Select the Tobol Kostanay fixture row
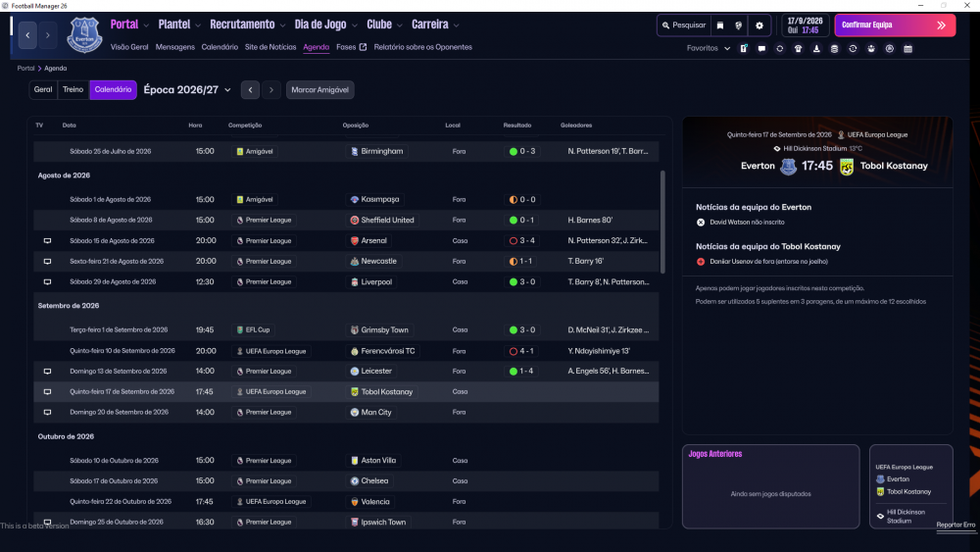980x552 pixels. [x=346, y=392]
